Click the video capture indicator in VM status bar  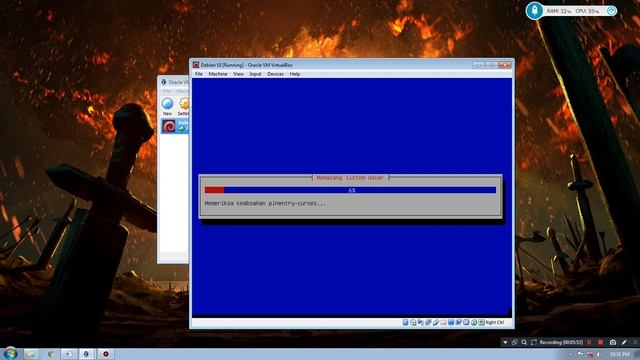[458, 322]
